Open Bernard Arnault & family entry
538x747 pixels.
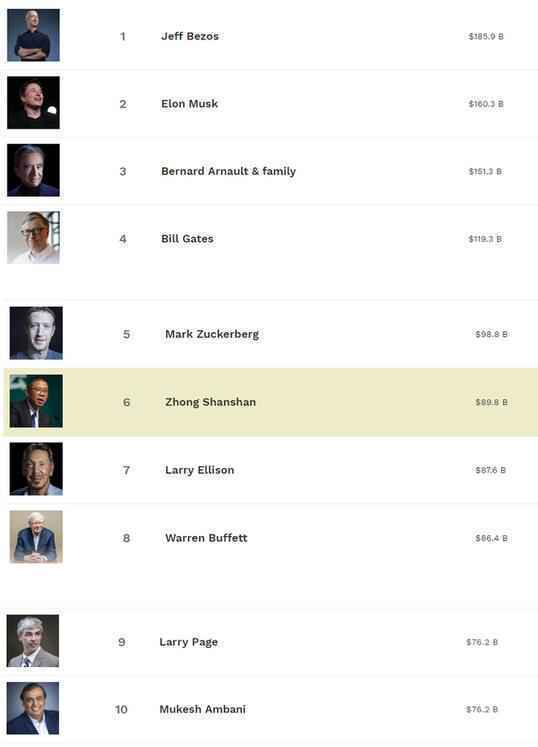[228, 172]
